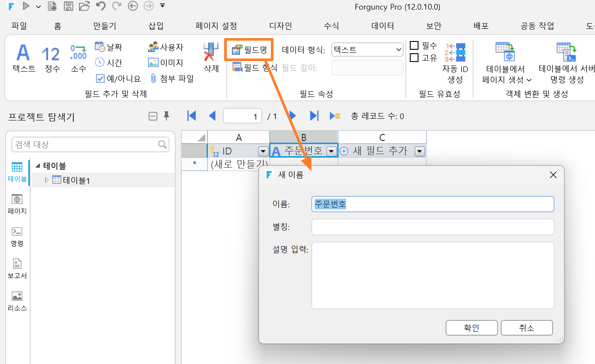This screenshot has width=595, height=364.
Task: Click 취소 to cancel the dialog
Action: point(527,328)
